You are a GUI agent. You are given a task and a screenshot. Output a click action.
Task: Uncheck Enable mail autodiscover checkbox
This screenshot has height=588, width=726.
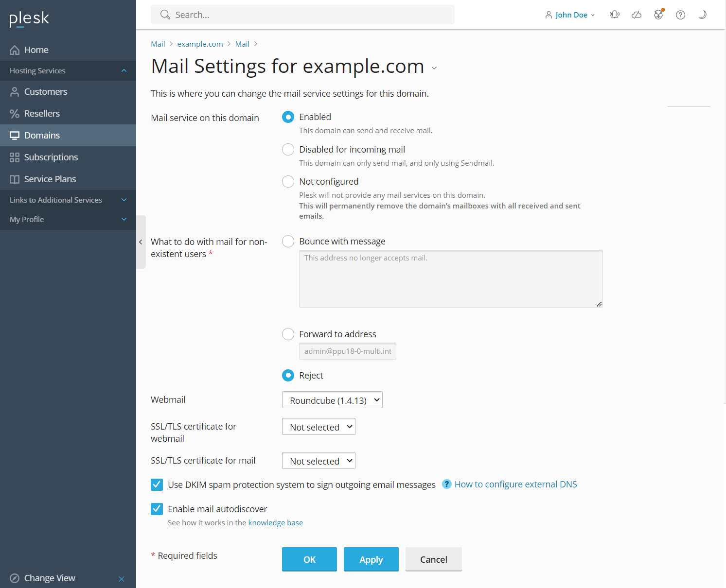(x=157, y=509)
